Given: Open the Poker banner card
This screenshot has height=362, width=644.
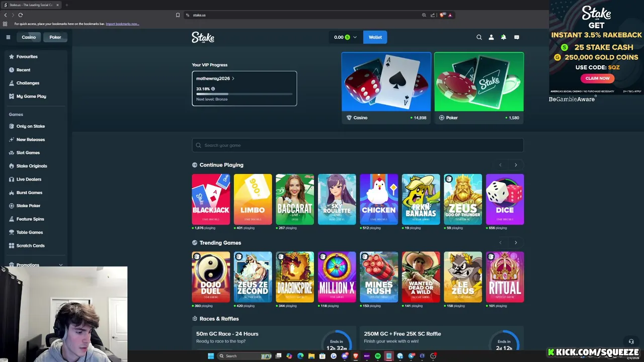Looking at the screenshot, I should [479, 87].
